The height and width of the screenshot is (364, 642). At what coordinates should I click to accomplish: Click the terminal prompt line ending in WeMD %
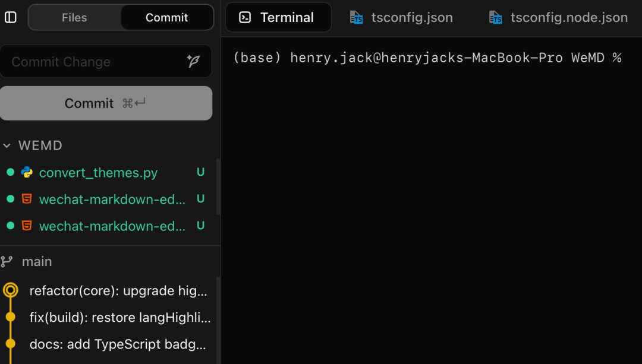427,58
